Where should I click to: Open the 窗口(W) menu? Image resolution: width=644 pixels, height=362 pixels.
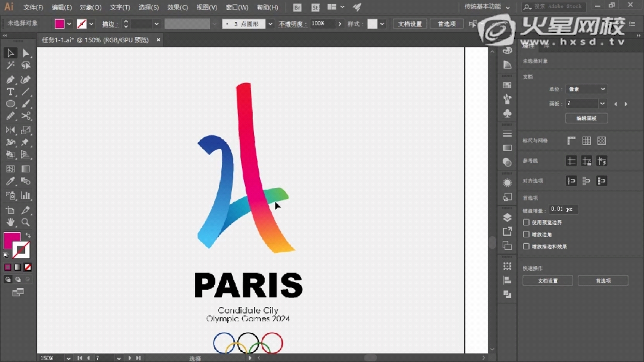(237, 7)
